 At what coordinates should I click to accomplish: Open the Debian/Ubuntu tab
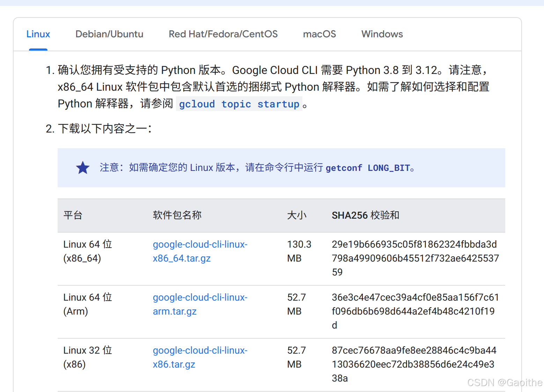pos(109,34)
